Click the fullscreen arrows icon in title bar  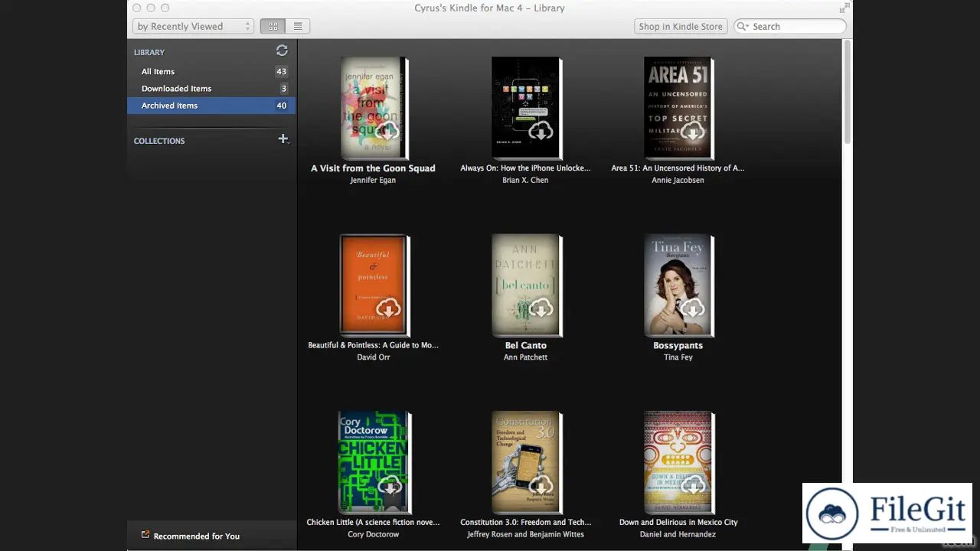(x=844, y=8)
